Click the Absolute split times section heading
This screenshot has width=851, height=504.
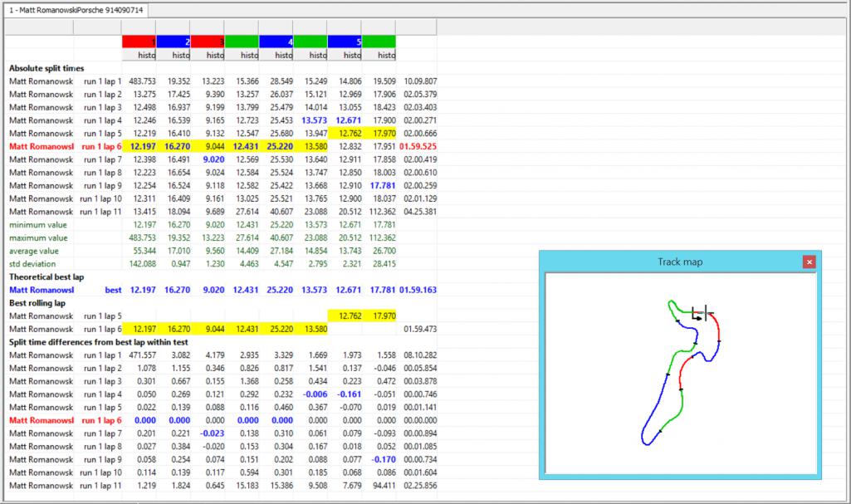(x=46, y=68)
